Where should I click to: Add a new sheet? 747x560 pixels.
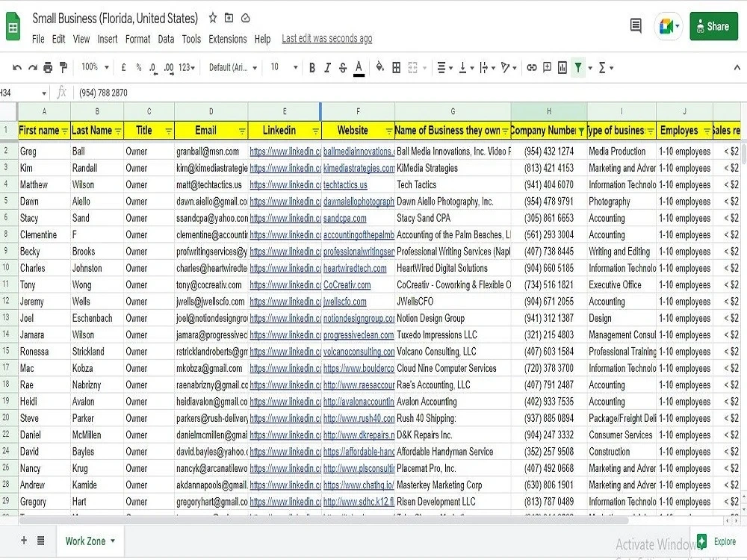24,541
